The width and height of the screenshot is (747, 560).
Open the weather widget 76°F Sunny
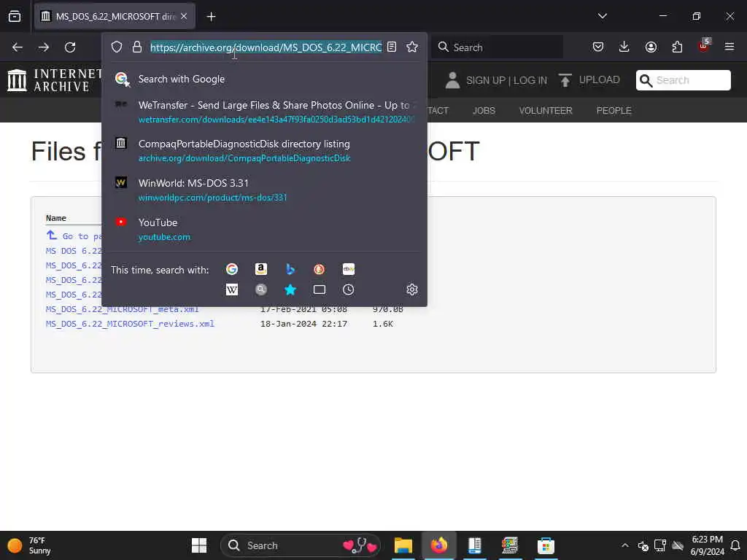tap(29, 545)
